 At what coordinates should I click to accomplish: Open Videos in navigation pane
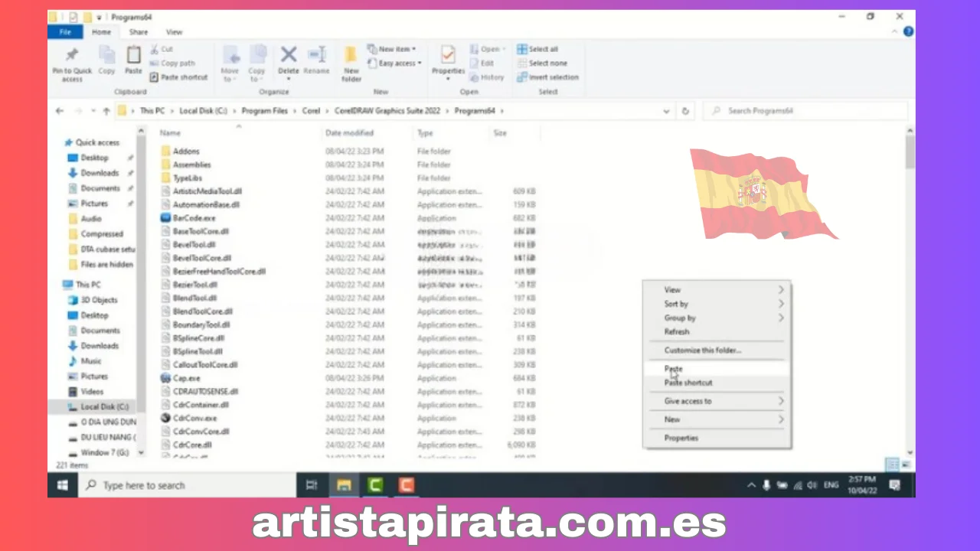(x=92, y=392)
